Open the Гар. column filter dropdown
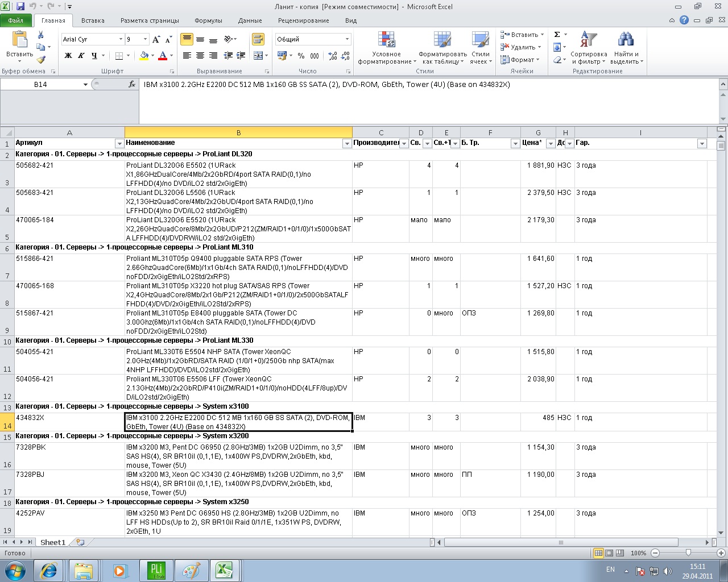 click(x=702, y=144)
